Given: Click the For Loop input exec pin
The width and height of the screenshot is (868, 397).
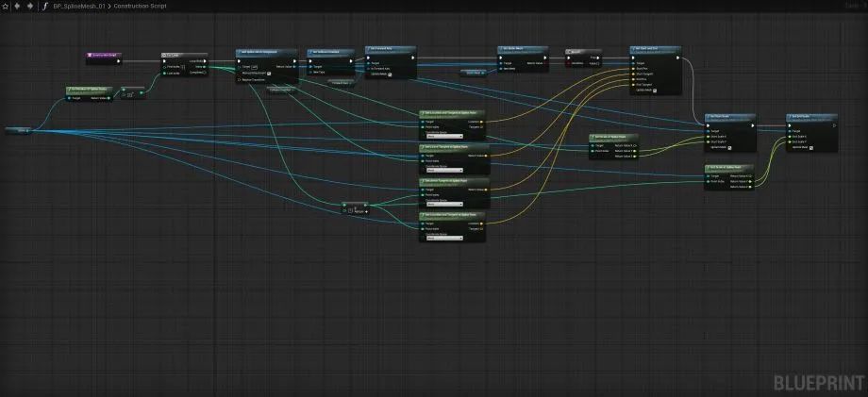Looking at the screenshot, I should point(164,60).
